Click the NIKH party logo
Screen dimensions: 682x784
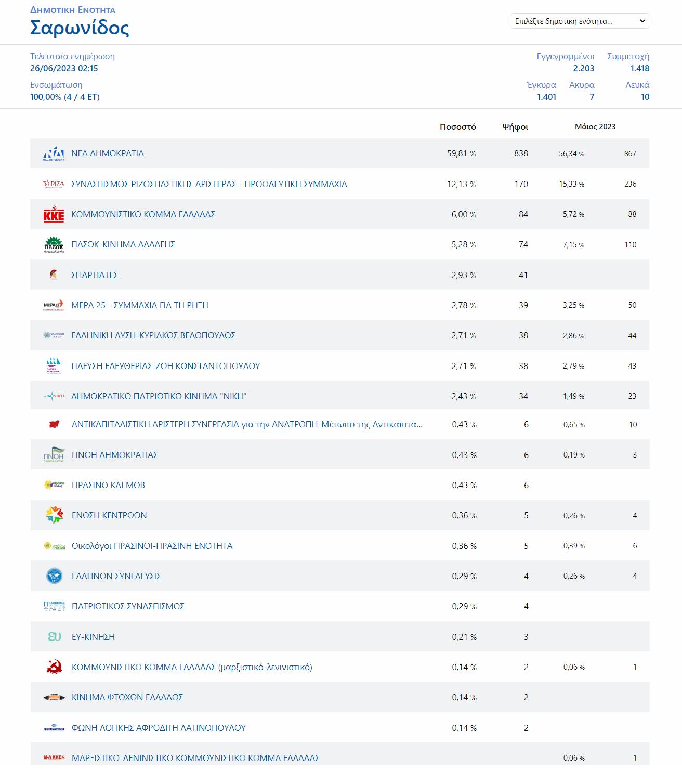tap(54, 396)
